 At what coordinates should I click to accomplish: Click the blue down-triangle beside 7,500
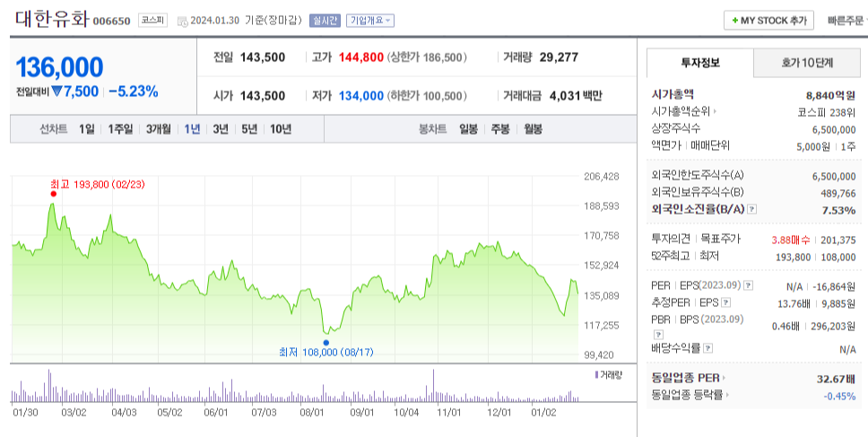(57, 92)
